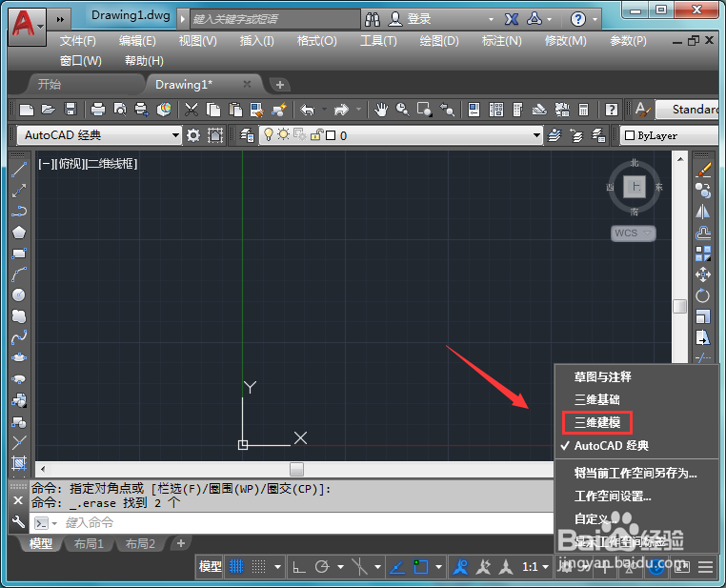Toggle the grid display in status bar
The width and height of the screenshot is (726, 588).
pos(236,566)
